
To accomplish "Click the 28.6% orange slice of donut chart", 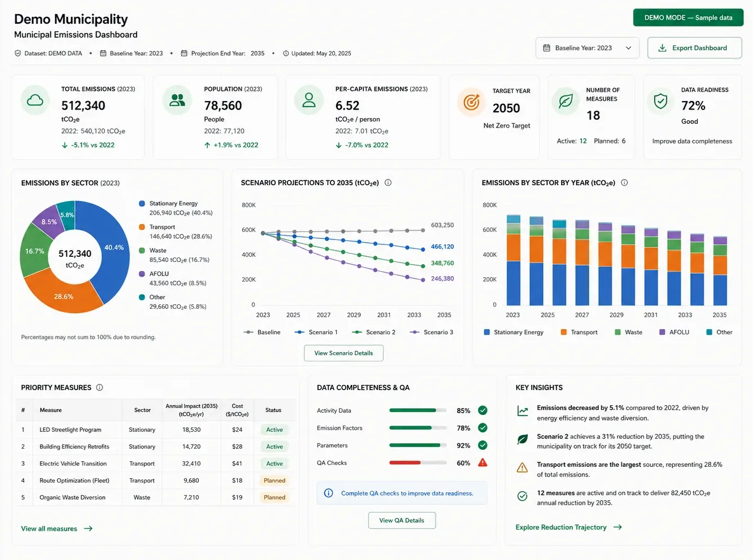I will coord(63,296).
